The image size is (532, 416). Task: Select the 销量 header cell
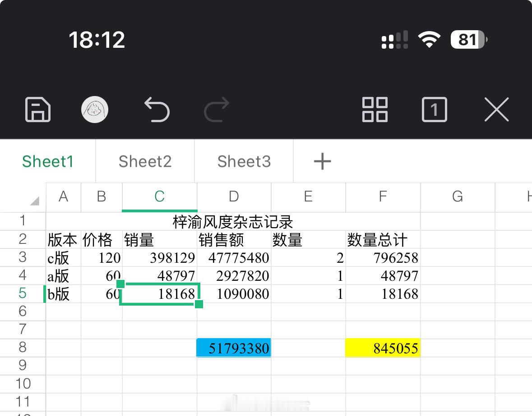(x=159, y=239)
